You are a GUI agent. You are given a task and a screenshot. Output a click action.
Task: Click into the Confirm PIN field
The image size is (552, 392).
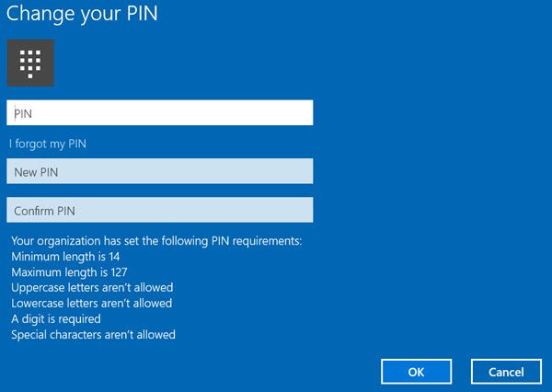[x=159, y=211]
